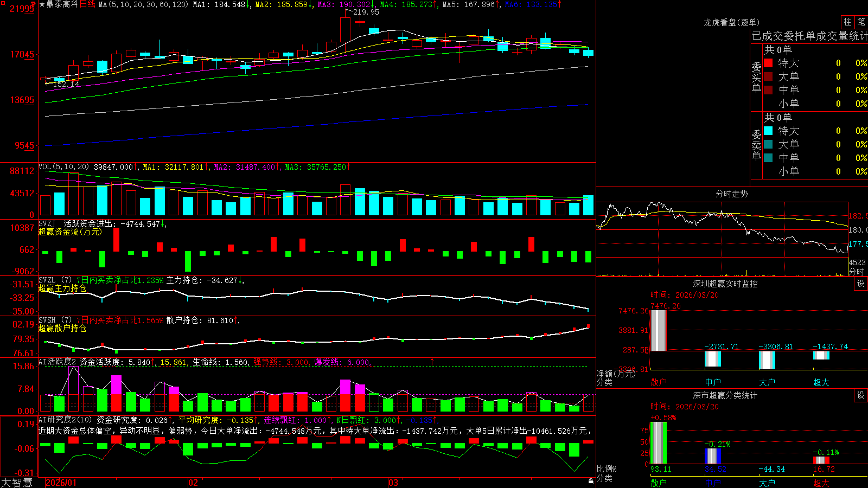Open 设 settings for 深圳超赢实时监控
The image size is (868, 488).
pyautogui.click(x=861, y=284)
